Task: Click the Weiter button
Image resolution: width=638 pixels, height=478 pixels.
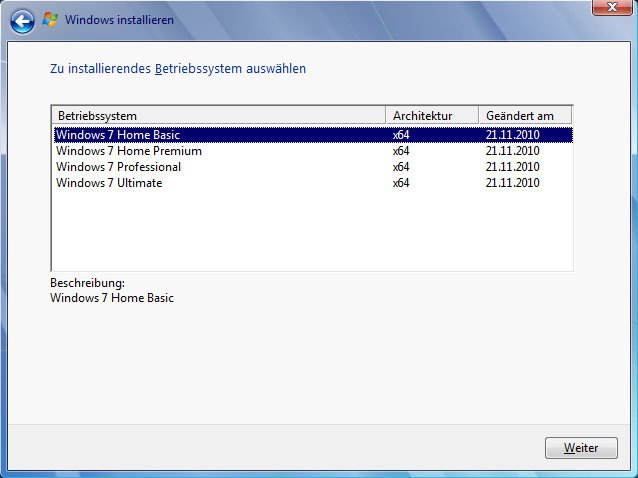Action: (x=581, y=448)
